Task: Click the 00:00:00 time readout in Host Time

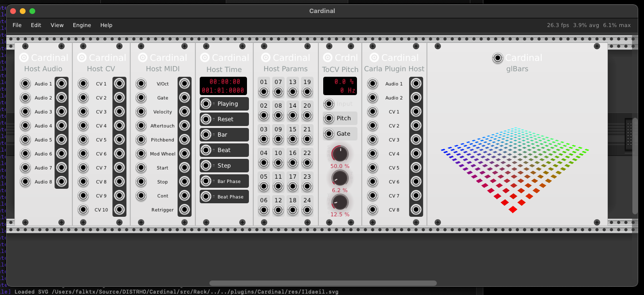Action: tap(225, 82)
